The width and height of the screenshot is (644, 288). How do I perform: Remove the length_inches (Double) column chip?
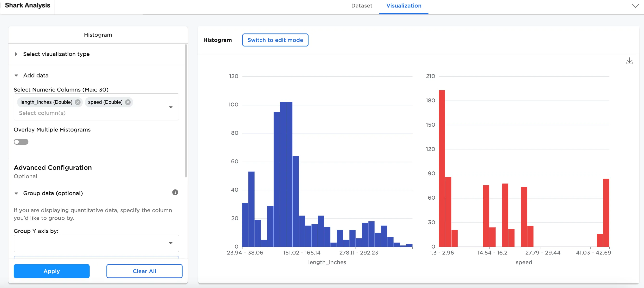pyautogui.click(x=78, y=102)
